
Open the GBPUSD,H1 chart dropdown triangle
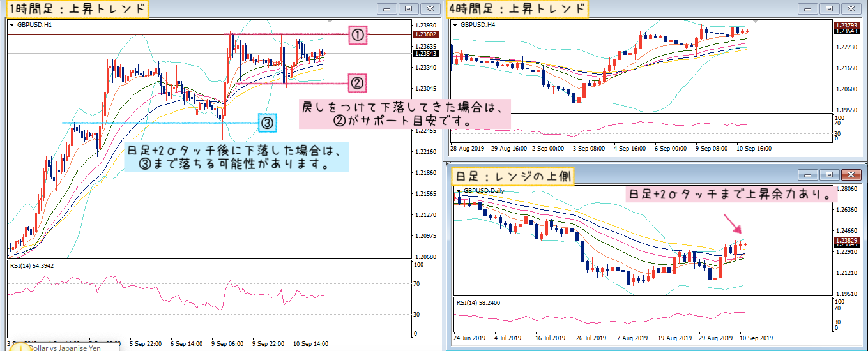pyautogui.click(x=12, y=24)
